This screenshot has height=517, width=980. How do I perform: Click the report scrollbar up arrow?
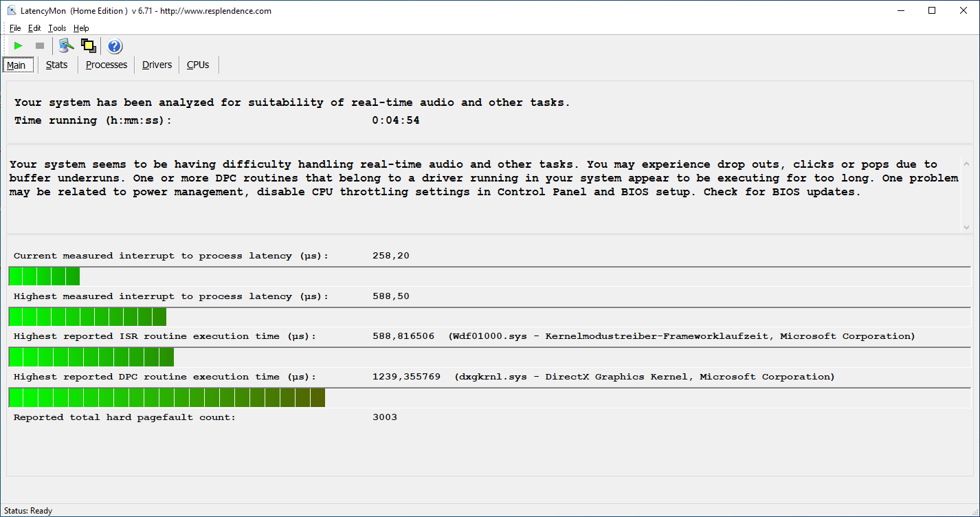click(966, 164)
